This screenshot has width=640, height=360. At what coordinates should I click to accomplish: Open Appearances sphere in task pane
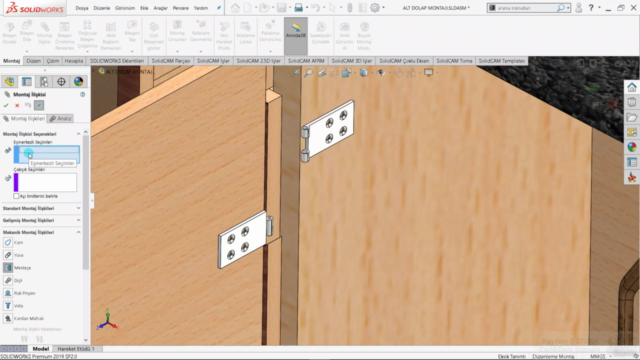click(632, 147)
